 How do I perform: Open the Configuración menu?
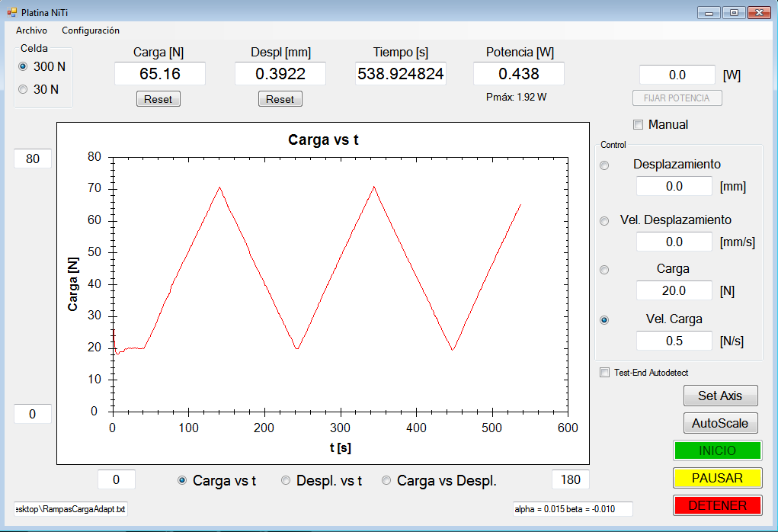coord(91,30)
